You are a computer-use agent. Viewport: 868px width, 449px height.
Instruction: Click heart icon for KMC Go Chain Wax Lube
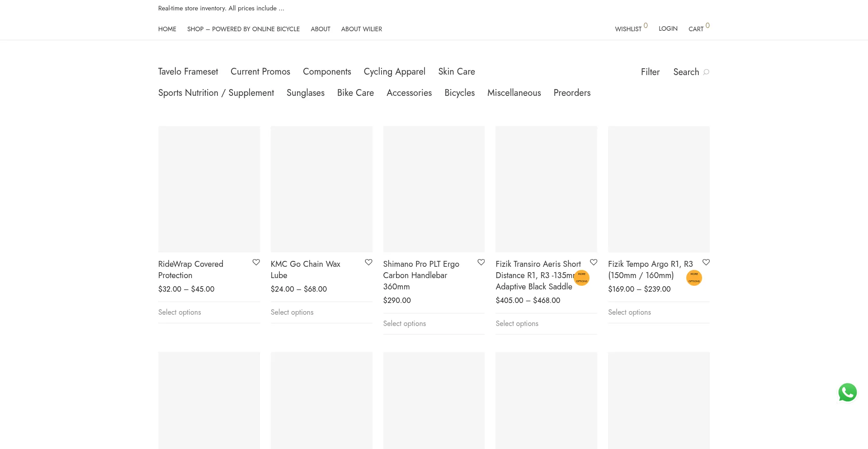pos(368,262)
